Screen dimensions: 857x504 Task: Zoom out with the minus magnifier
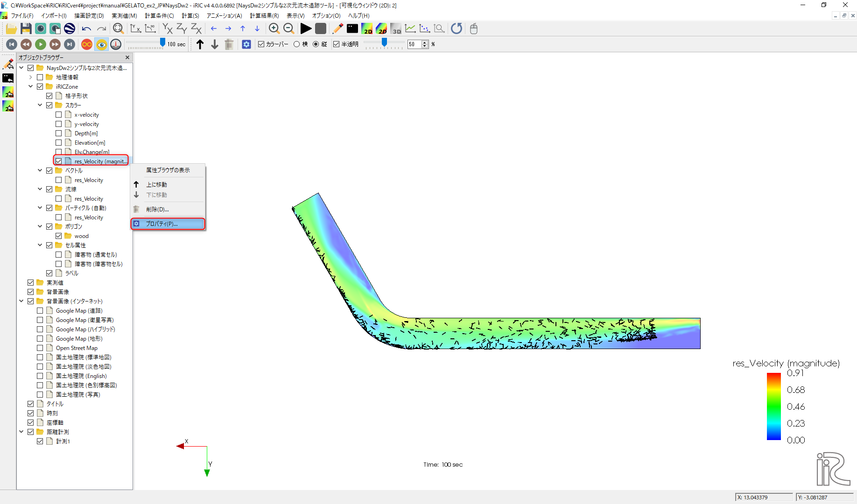(x=289, y=29)
